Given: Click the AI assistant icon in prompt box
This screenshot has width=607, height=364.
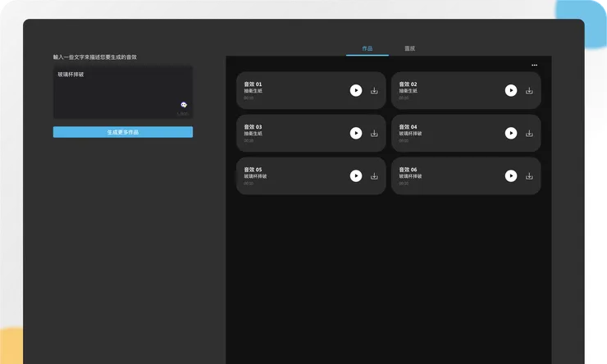Looking at the screenshot, I should tap(184, 104).
